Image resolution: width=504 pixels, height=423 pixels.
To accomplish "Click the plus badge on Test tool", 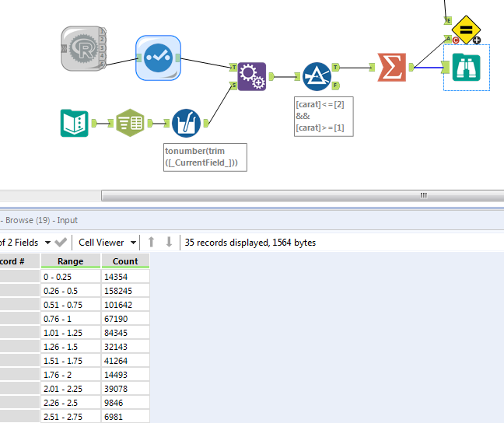I will click(477, 40).
